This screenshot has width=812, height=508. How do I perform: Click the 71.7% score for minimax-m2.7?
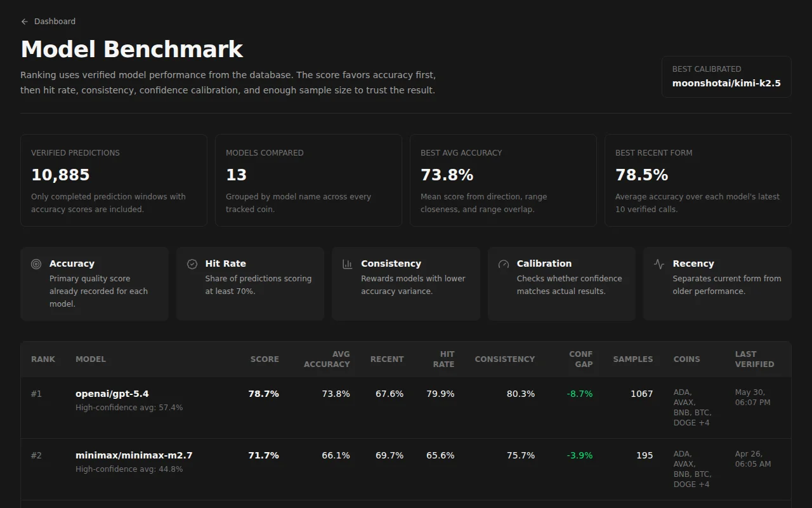tap(264, 455)
